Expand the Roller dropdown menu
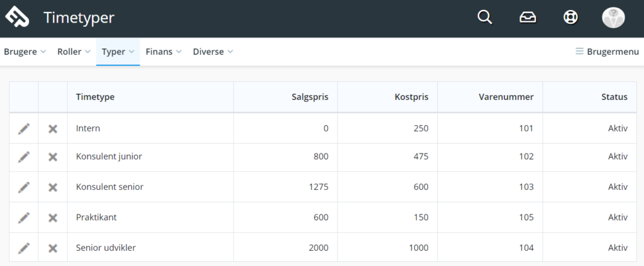 coord(74,52)
